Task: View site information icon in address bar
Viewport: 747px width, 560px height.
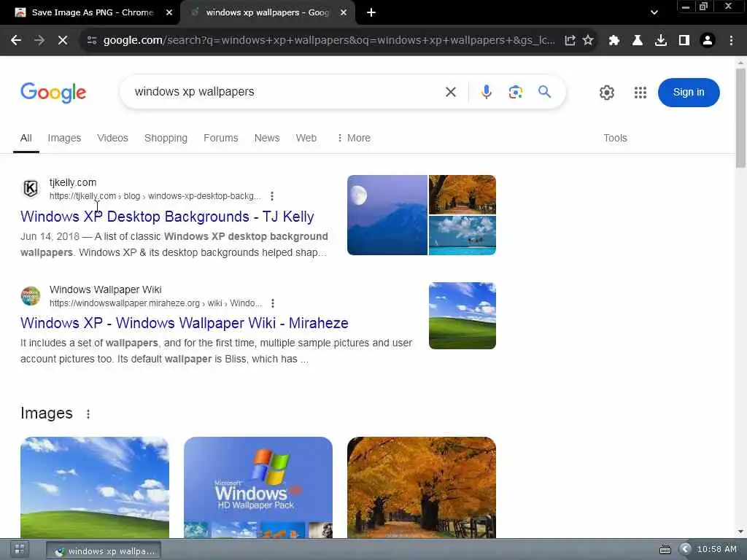Action: point(92,41)
